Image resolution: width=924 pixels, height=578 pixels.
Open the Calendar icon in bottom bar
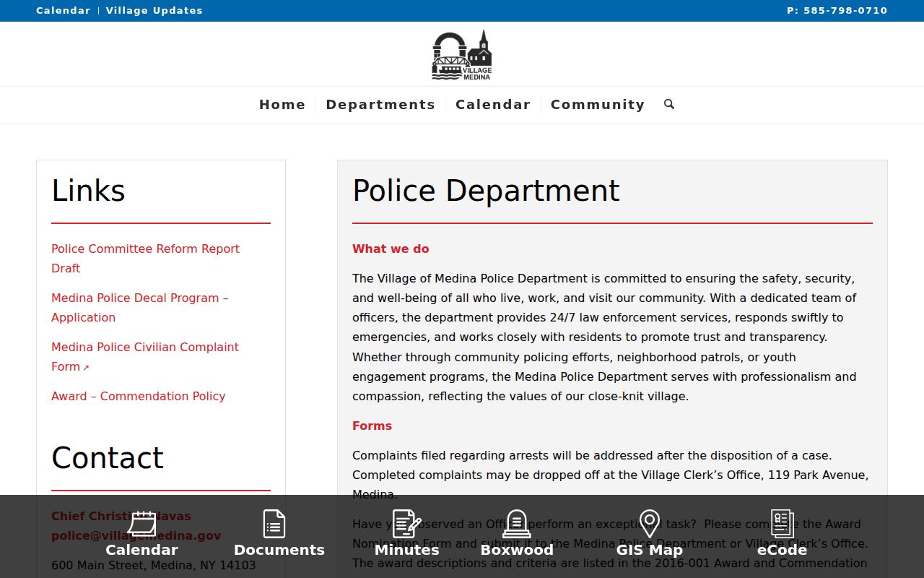(x=141, y=524)
